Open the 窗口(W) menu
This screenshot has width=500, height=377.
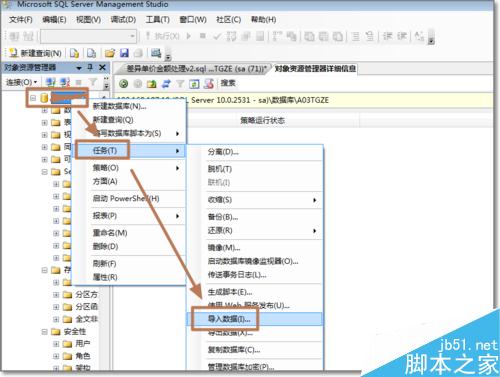[x=193, y=20]
